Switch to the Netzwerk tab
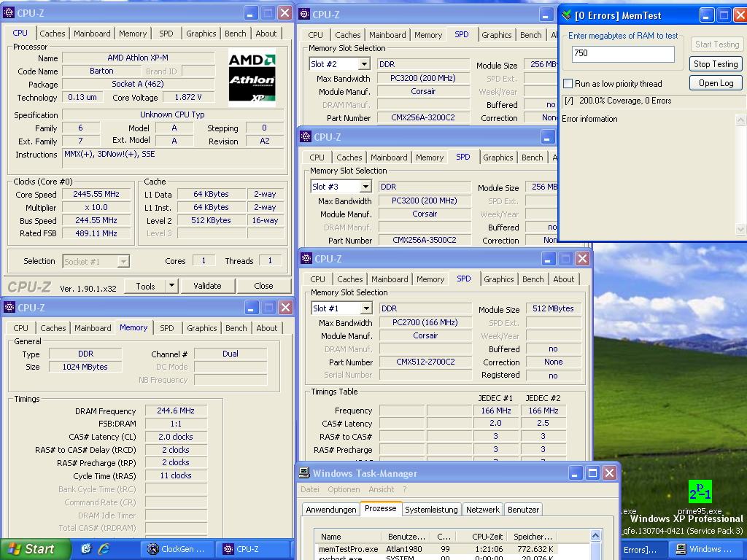This screenshot has height=560, width=747. point(483,510)
